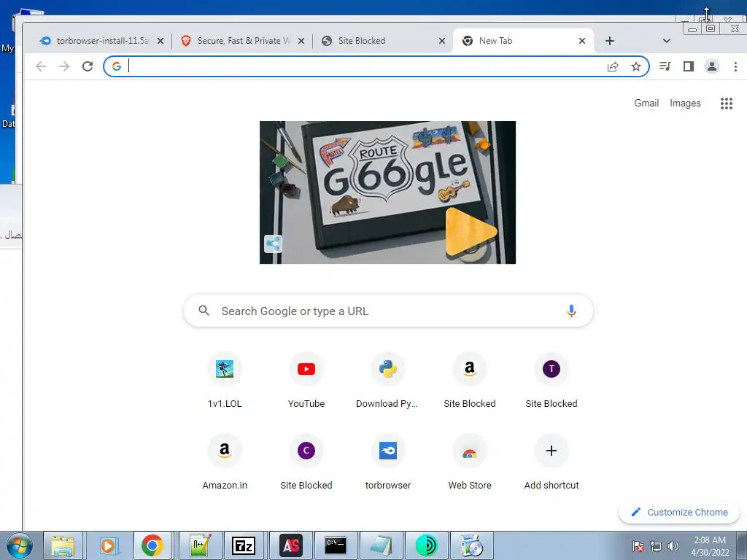The height and width of the screenshot is (560, 747).
Task: Open the Site Blocked shortcut with letter C
Action: coord(306,463)
